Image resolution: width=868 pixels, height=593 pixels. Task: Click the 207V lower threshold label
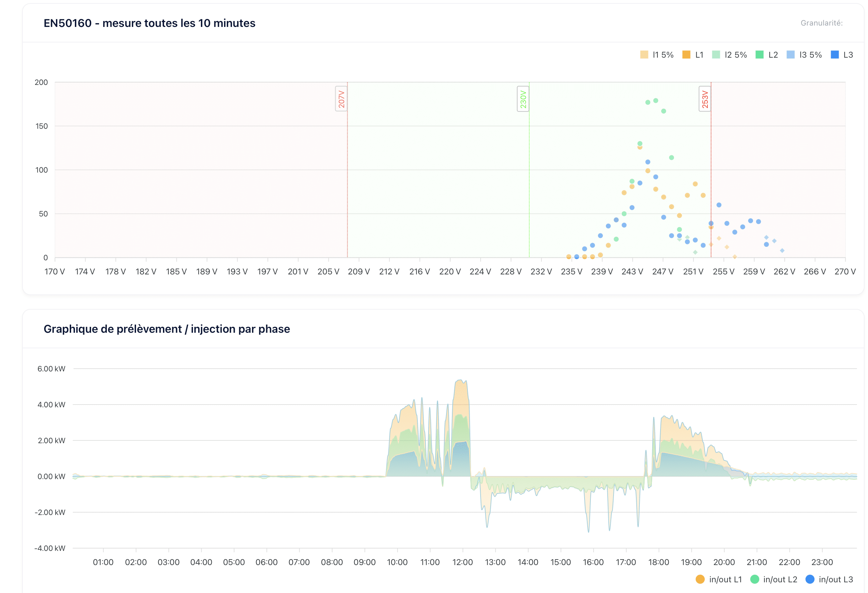(x=341, y=99)
